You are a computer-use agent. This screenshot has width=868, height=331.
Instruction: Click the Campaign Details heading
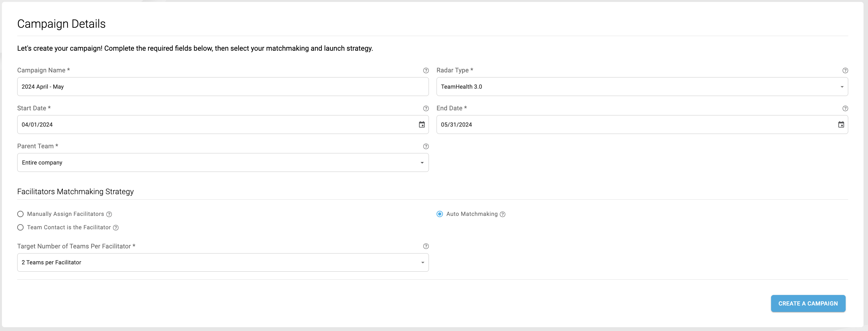tap(61, 24)
